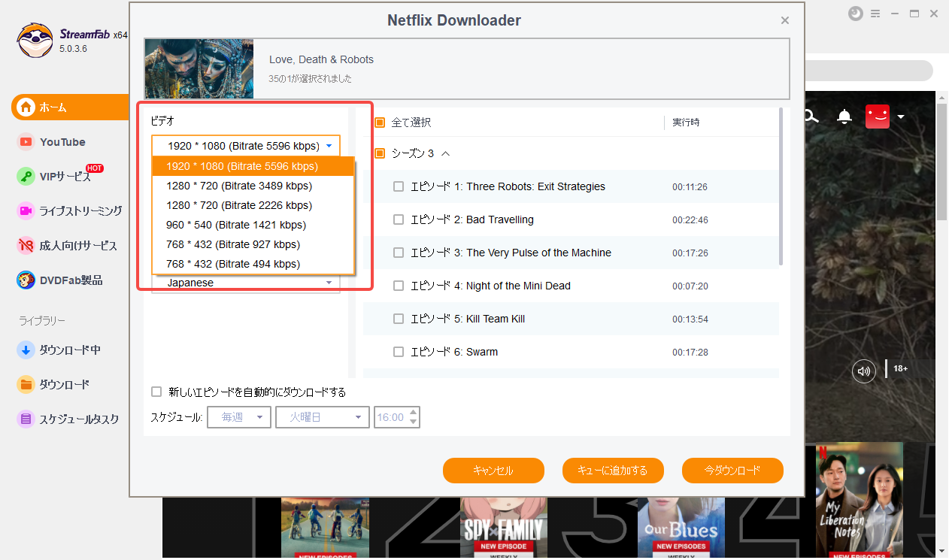The width and height of the screenshot is (949, 560).
Task: Check エピソード 2: Bad Travelling
Action: point(399,219)
